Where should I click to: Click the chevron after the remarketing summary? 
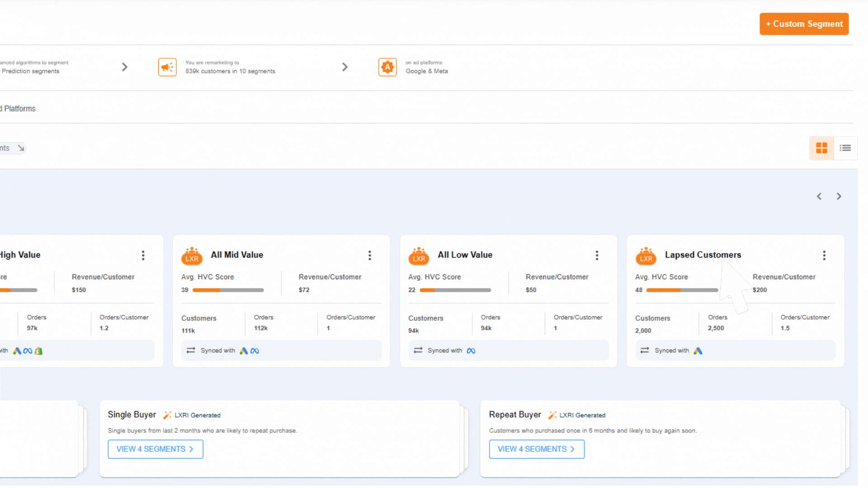345,67
